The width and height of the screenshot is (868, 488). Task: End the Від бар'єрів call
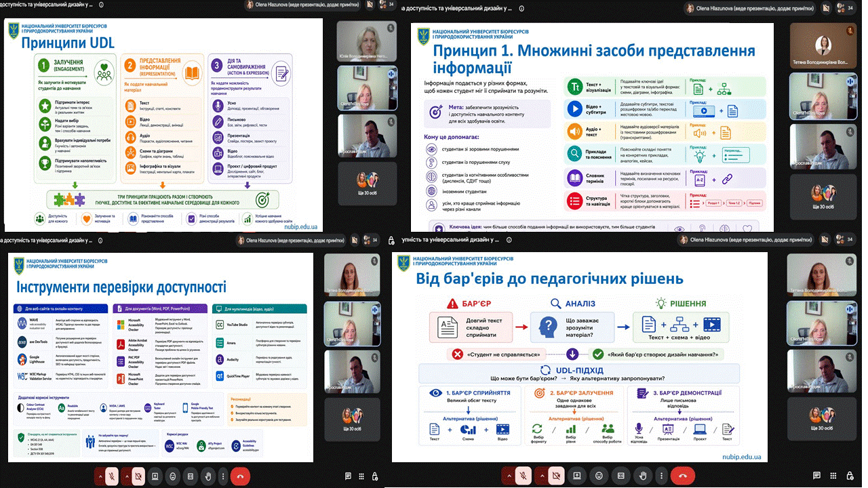click(x=682, y=476)
